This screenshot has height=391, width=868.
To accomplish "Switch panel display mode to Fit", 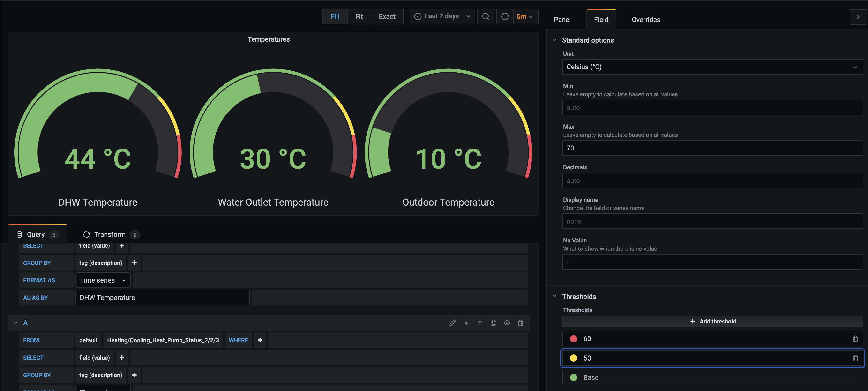I will (359, 16).
